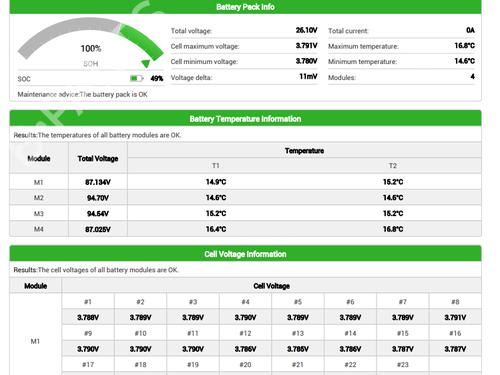Click M1 label in cell voltage table
The width and height of the screenshot is (500, 375).
(x=35, y=341)
